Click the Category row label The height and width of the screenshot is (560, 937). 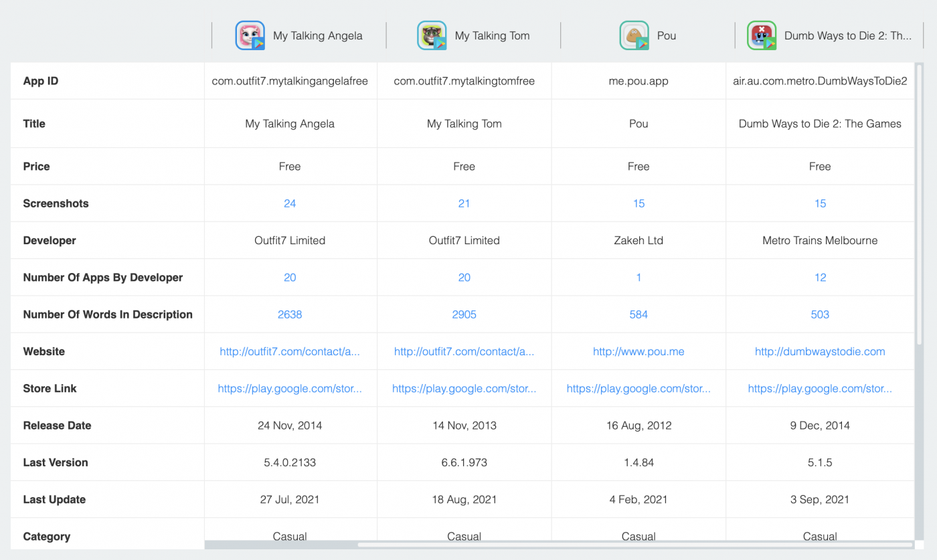click(x=47, y=536)
